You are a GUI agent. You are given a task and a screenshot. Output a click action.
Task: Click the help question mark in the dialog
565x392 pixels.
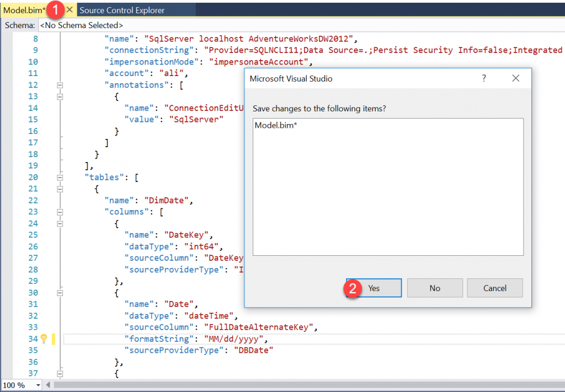pos(484,78)
